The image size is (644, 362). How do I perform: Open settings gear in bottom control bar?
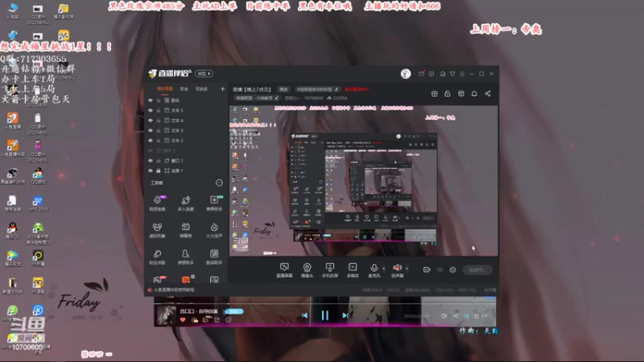[x=452, y=269]
